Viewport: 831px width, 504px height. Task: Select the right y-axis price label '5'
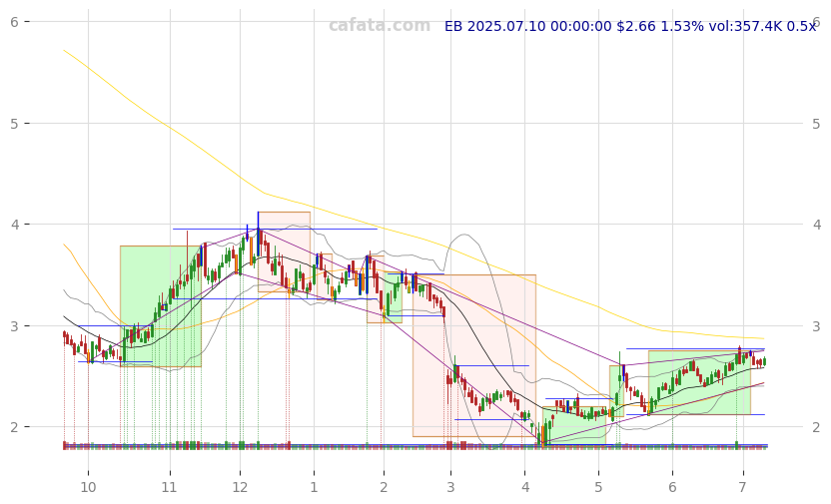coord(816,124)
